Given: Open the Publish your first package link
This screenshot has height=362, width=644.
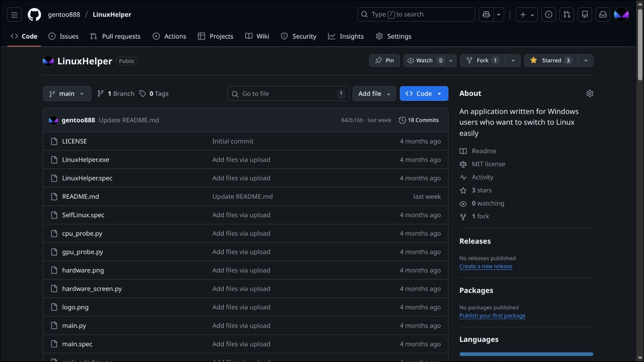Looking at the screenshot, I should point(492,315).
